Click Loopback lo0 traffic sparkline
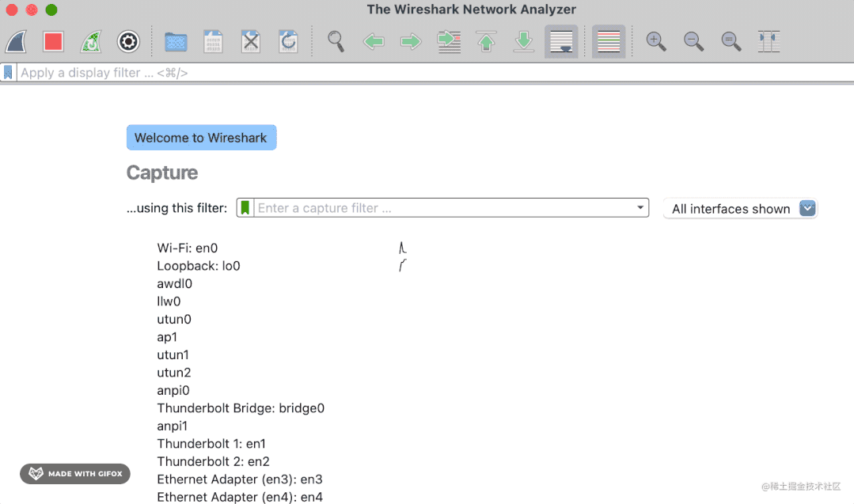 pyautogui.click(x=403, y=266)
